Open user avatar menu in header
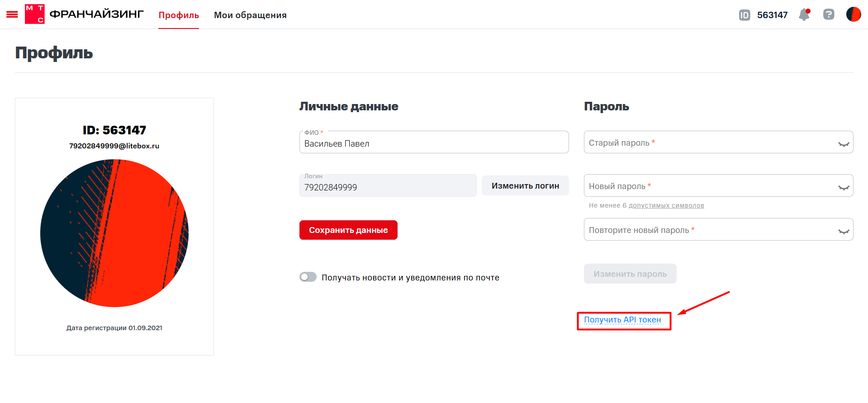This screenshot has height=403, width=868. click(854, 14)
